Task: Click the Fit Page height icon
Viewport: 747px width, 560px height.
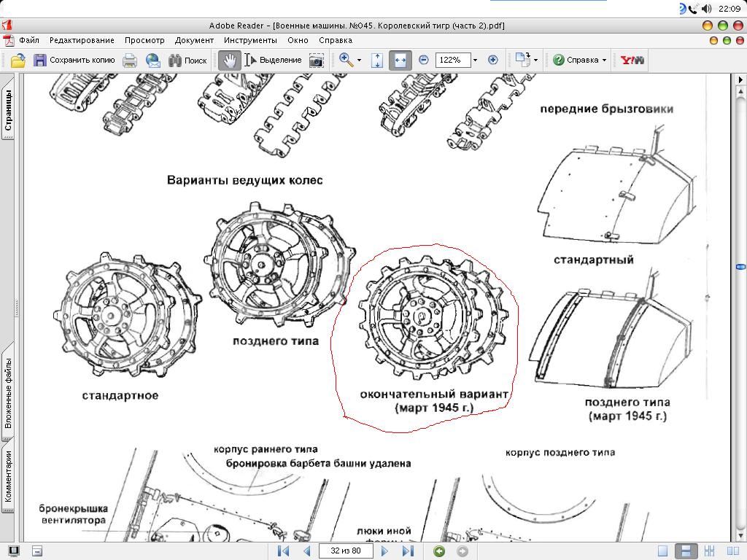Action: (377, 61)
